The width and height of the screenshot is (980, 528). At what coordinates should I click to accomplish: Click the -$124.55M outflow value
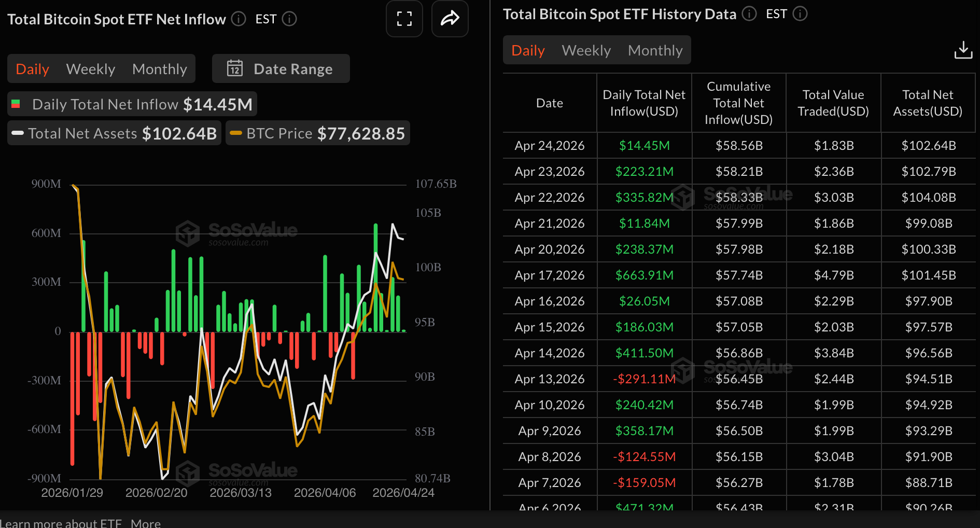(644, 456)
